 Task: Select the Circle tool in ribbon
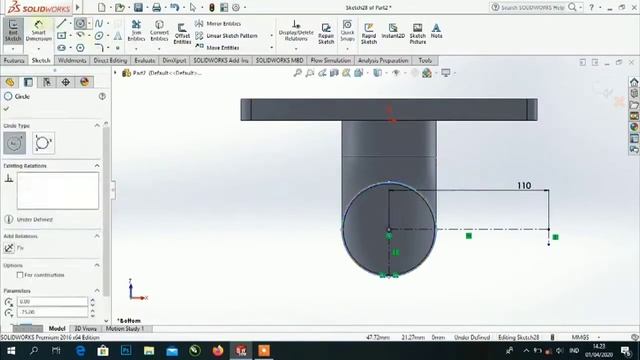pos(80,24)
